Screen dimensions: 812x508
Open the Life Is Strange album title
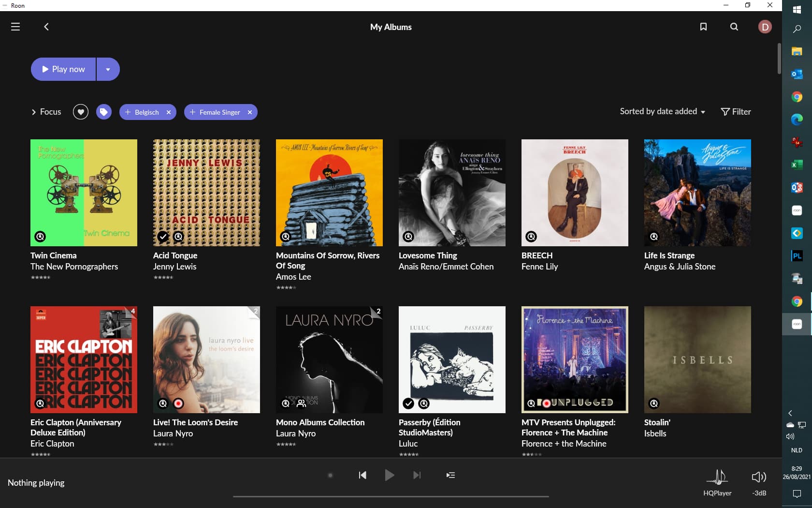tap(669, 255)
